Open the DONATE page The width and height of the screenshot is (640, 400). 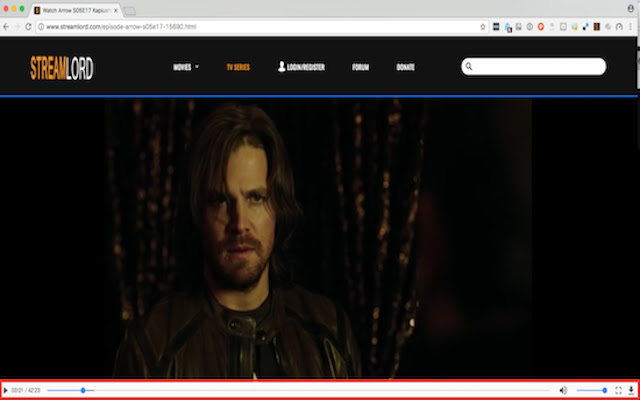point(405,67)
